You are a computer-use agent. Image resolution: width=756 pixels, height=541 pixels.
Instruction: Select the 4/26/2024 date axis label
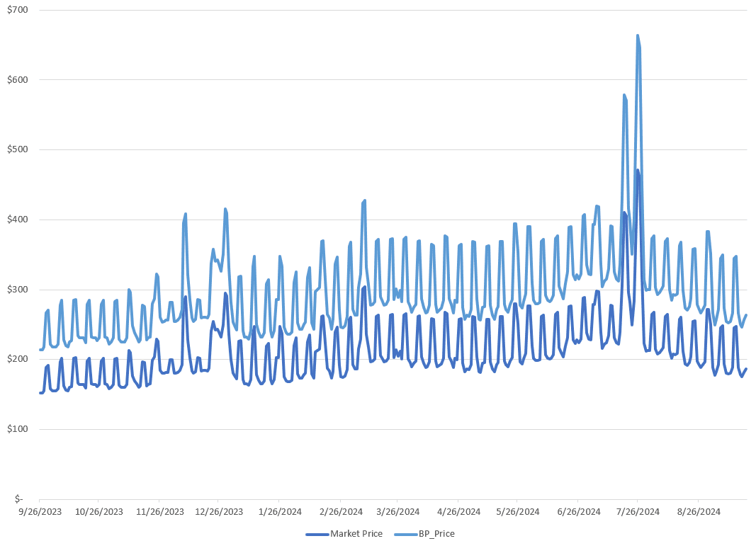coord(458,512)
